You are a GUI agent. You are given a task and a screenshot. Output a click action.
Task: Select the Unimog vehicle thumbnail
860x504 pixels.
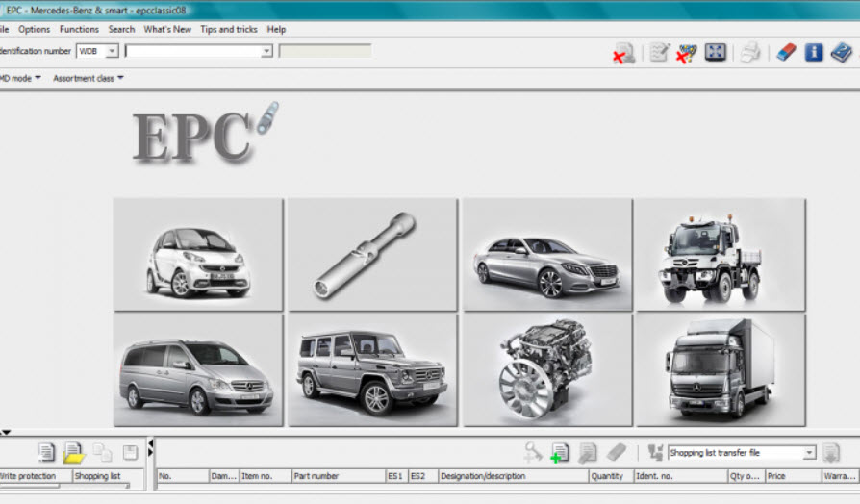pos(721,255)
